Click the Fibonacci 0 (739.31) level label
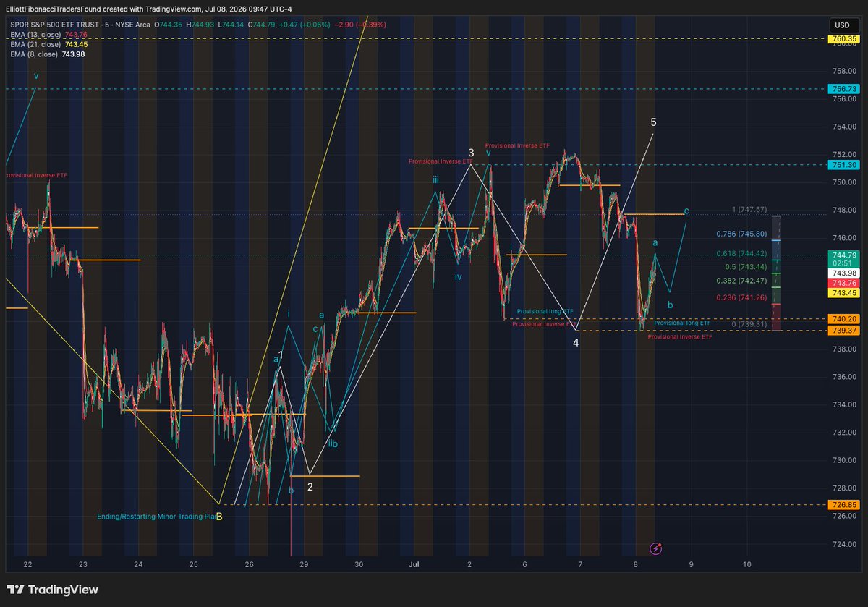 pyautogui.click(x=749, y=324)
